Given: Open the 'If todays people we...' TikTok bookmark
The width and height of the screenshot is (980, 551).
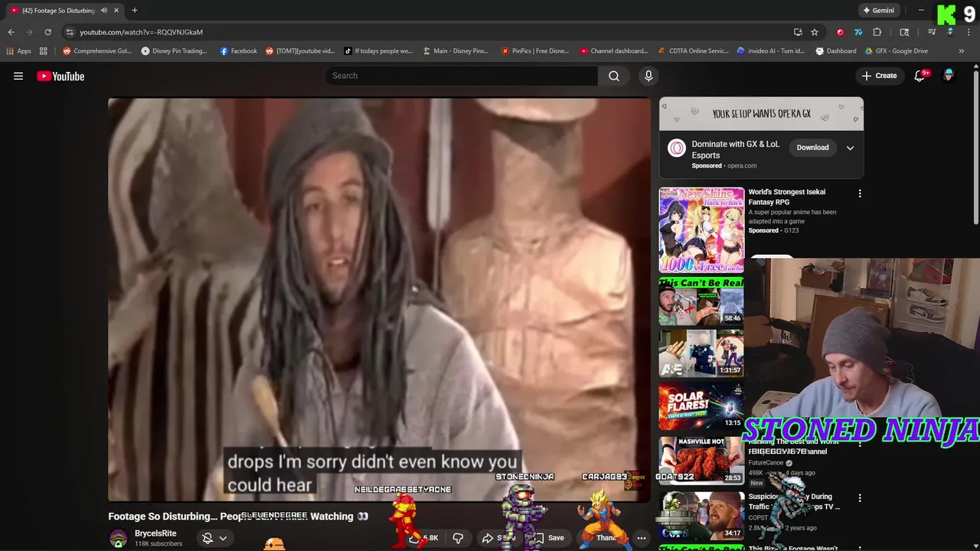Looking at the screenshot, I should click(377, 51).
